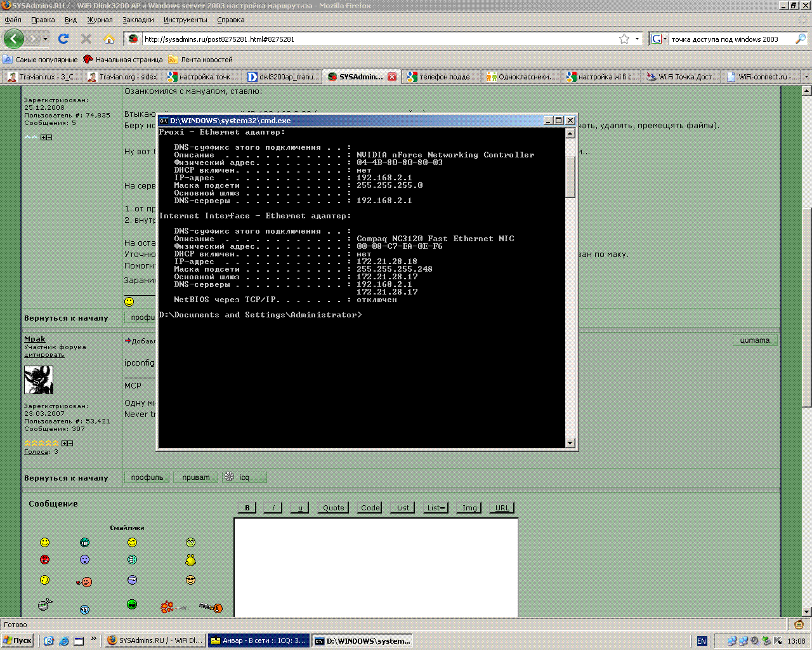Switch to Travian org - sidex tab
The image size is (812, 650).
tap(122, 77)
